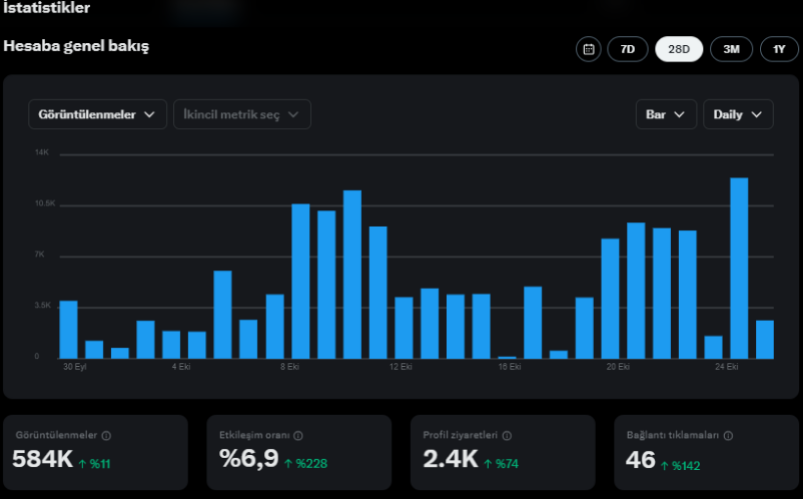Screen dimensions: 803x499
Task: Click the tallest bar near 24 Eki
Action: [739, 268]
